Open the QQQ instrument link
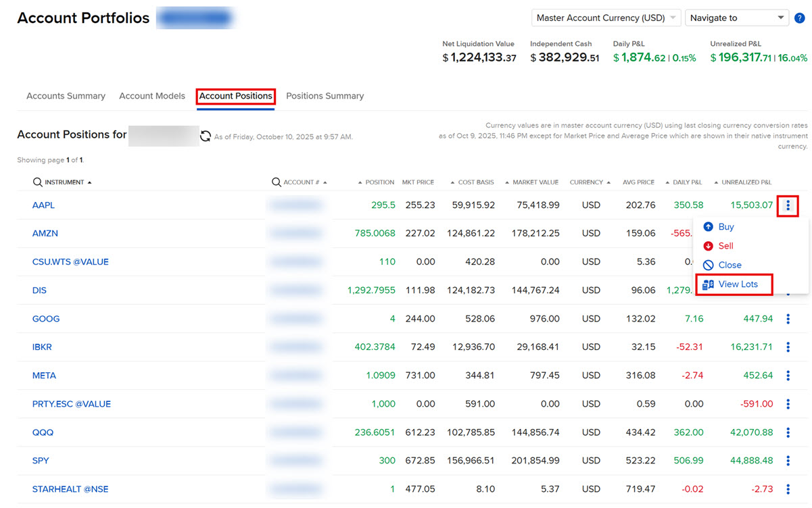This screenshot has height=508, width=812. point(43,432)
